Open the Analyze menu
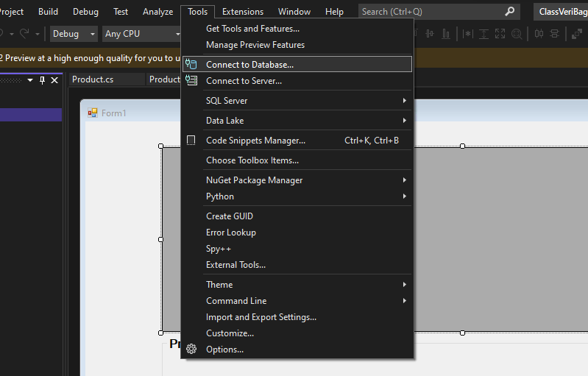This screenshot has width=588, height=376. (157, 12)
